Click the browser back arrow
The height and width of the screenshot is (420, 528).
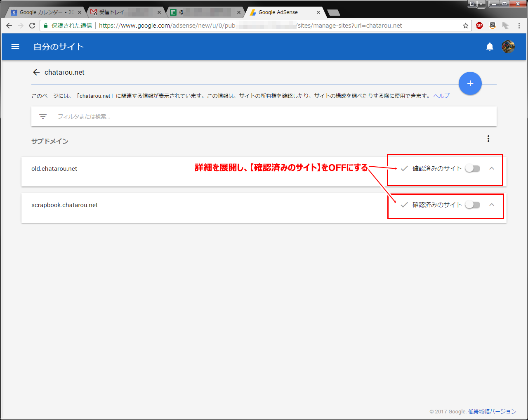pyautogui.click(x=9, y=26)
